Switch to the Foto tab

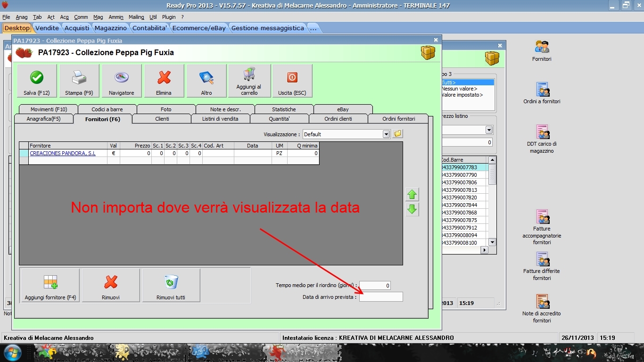coord(166,109)
